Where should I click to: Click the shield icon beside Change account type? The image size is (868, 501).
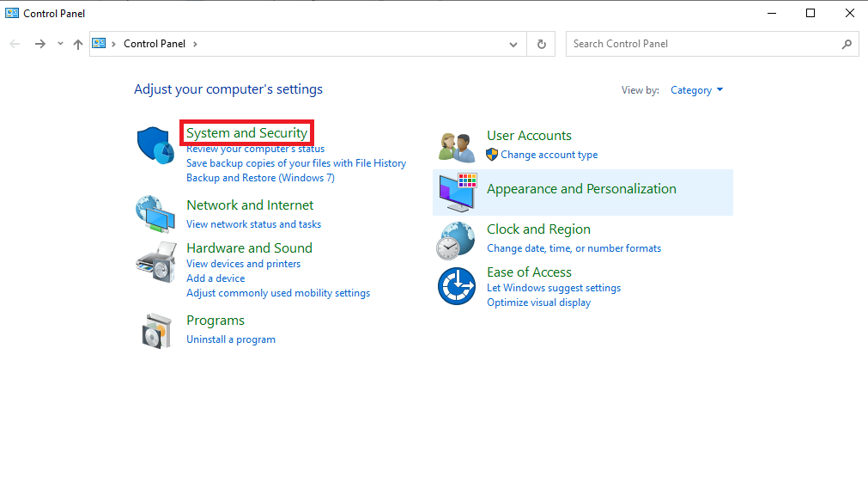click(492, 155)
